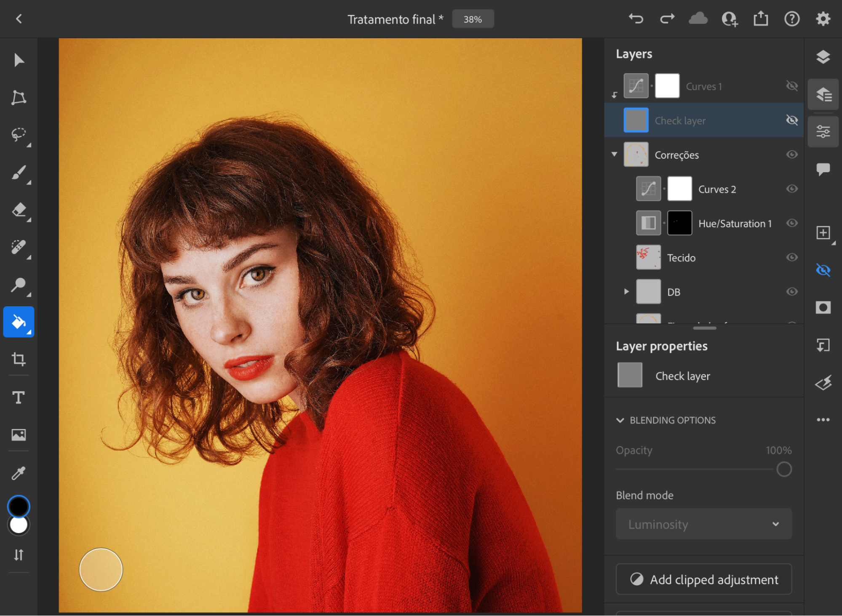Select the Dodge tool

click(x=19, y=285)
